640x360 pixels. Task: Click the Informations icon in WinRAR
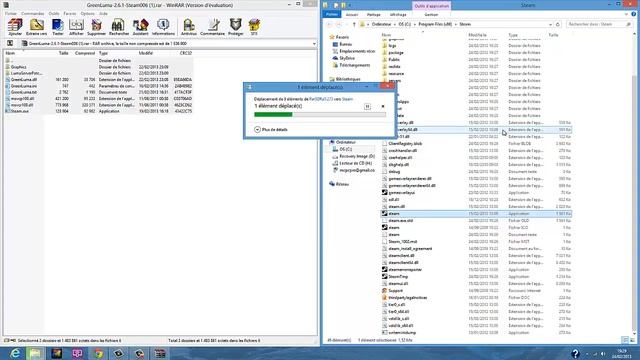click(x=163, y=27)
